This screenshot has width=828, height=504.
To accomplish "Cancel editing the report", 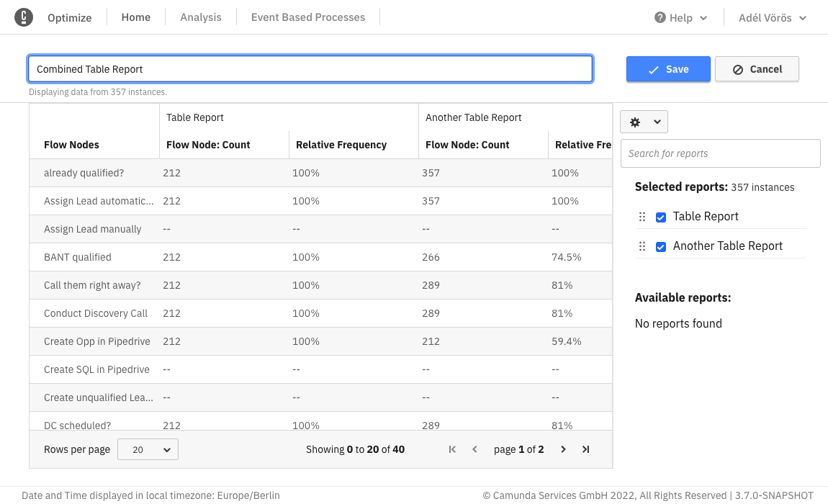I will pyautogui.click(x=757, y=69).
